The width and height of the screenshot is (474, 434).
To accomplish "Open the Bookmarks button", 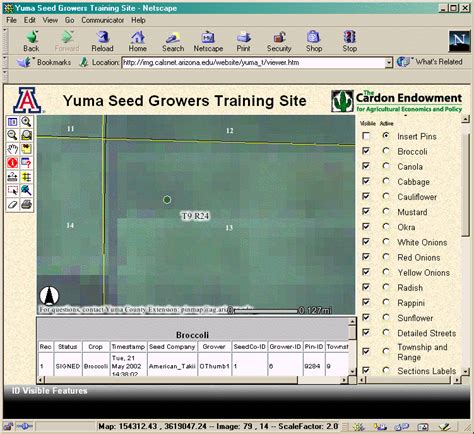I will [44, 62].
